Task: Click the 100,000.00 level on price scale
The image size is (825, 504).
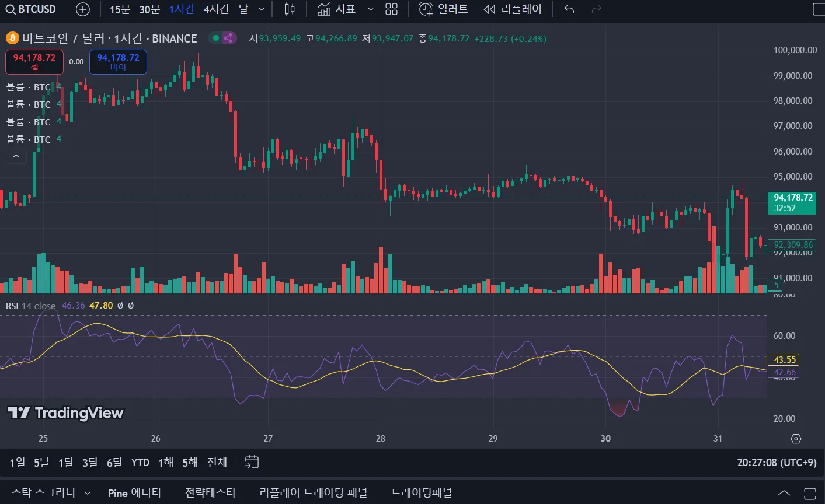Action: click(x=795, y=50)
